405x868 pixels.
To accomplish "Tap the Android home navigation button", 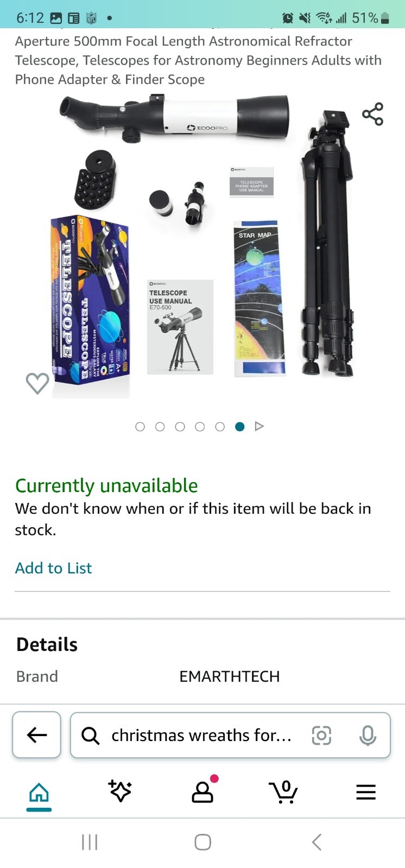I will 202,842.
